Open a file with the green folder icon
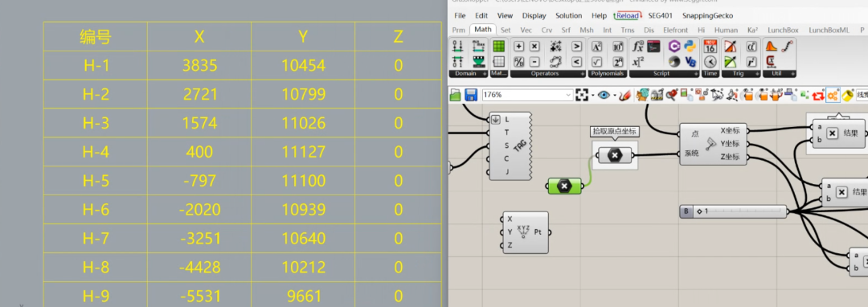This screenshot has height=307, width=868. 456,95
